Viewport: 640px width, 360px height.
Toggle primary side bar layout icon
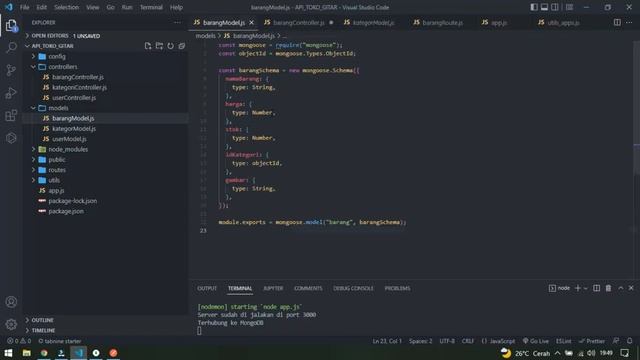pos(534,7)
